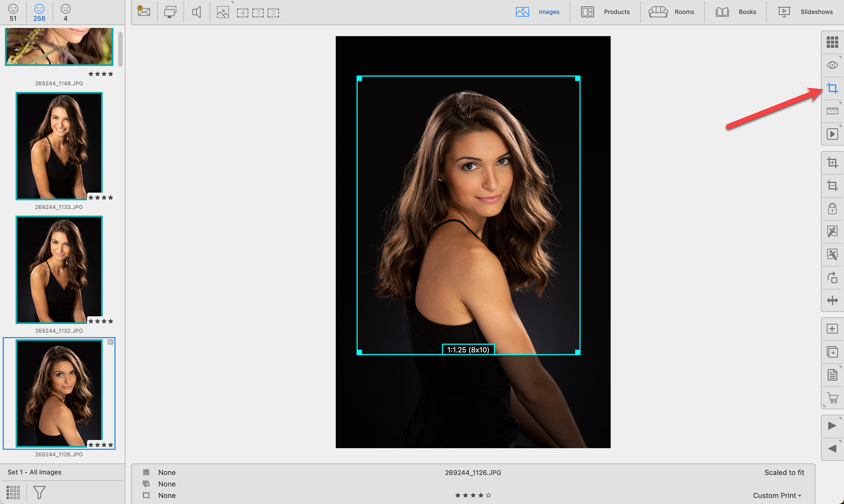Viewport: 844px width, 504px height.
Task: Click the flip horizontal arrows icon
Action: tap(832, 300)
